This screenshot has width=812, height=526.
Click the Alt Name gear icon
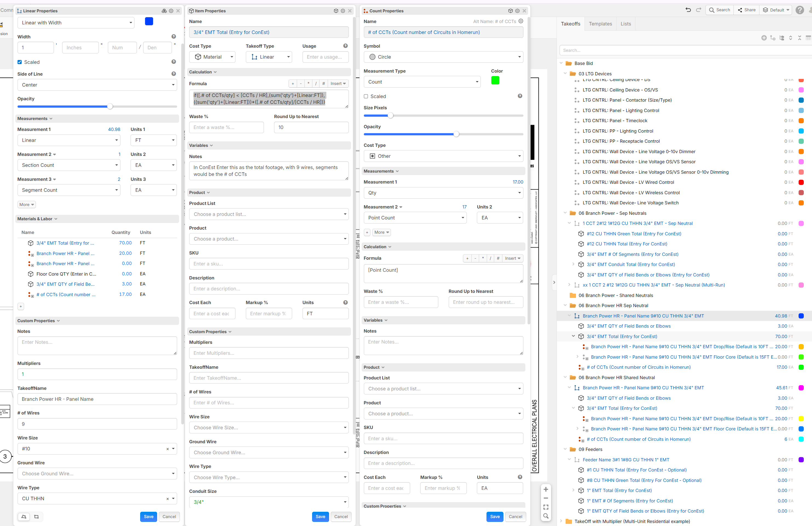coord(521,21)
